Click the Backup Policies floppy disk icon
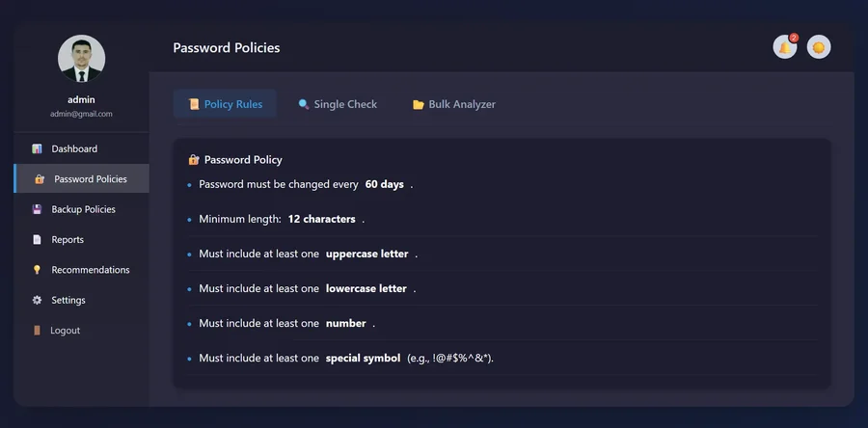868x428 pixels. pos(37,209)
